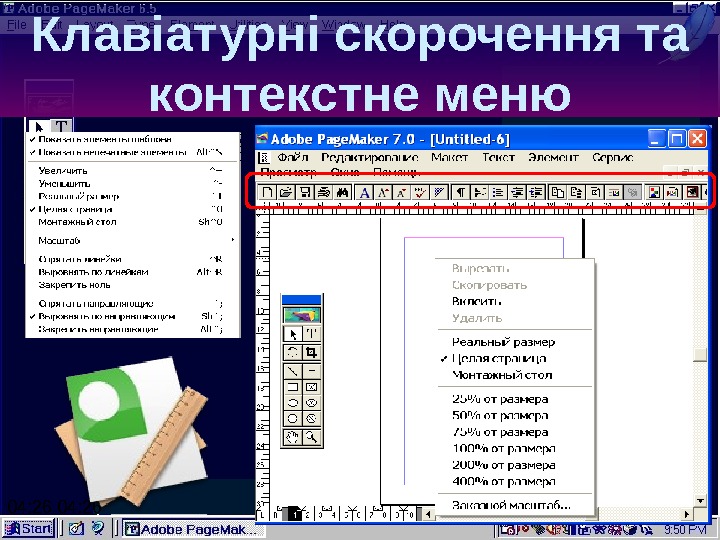Open Character specs with blue A icon
The height and width of the screenshot is (540, 720).
364,191
